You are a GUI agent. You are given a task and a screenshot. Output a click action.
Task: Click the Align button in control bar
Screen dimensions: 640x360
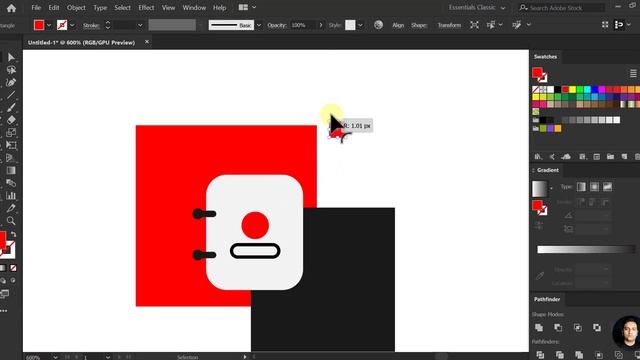tap(398, 25)
